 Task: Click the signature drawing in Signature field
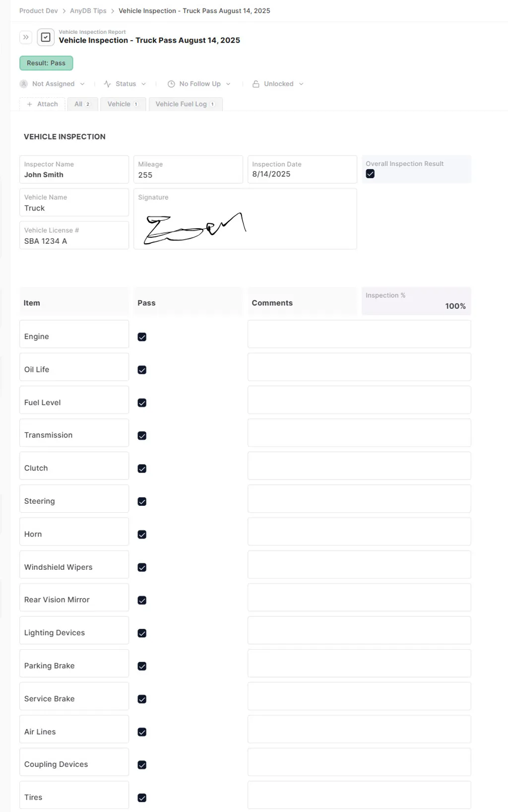(194, 228)
